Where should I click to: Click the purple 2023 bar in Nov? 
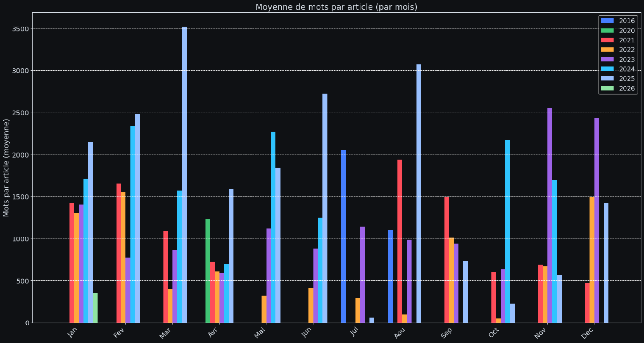550,215
